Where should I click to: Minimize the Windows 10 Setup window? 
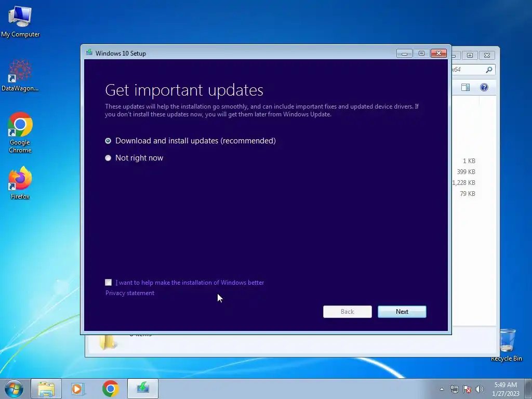coord(404,54)
